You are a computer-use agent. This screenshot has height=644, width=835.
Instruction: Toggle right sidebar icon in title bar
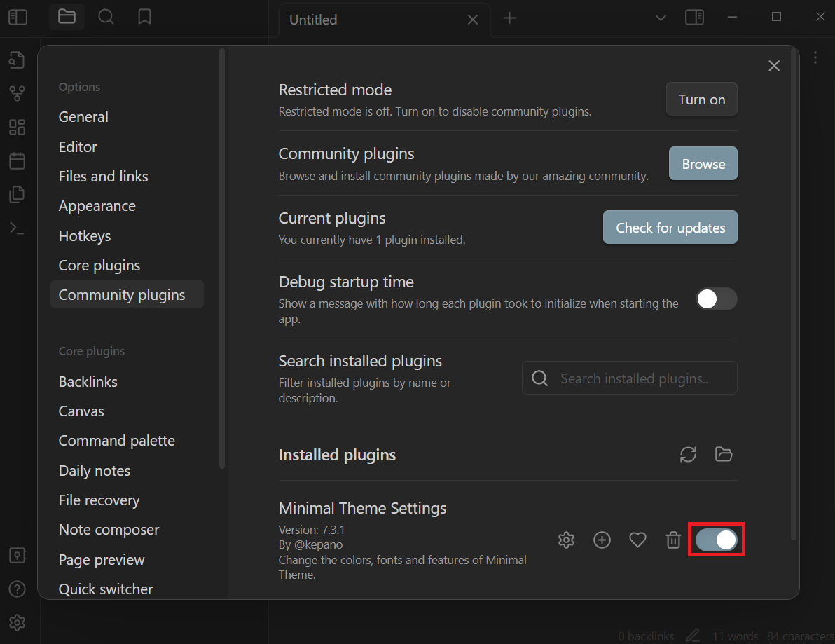click(x=694, y=18)
